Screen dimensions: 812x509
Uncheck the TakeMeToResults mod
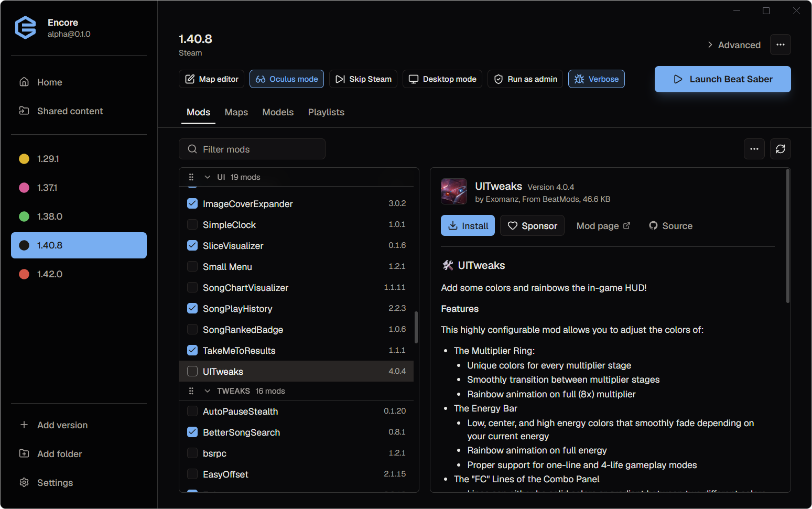click(192, 350)
